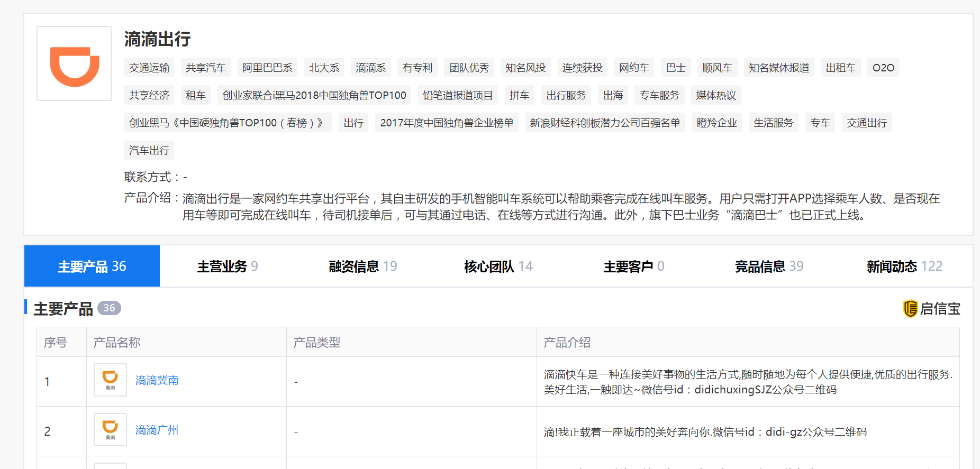The width and height of the screenshot is (980, 469).
Task: Click the 巴士 tag
Action: pyautogui.click(x=676, y=68)
